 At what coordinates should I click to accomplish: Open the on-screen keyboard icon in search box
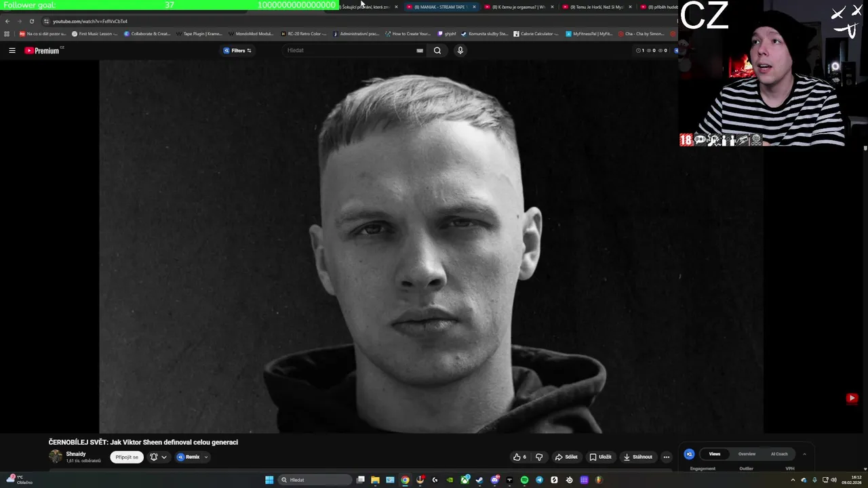coord(420,50)
